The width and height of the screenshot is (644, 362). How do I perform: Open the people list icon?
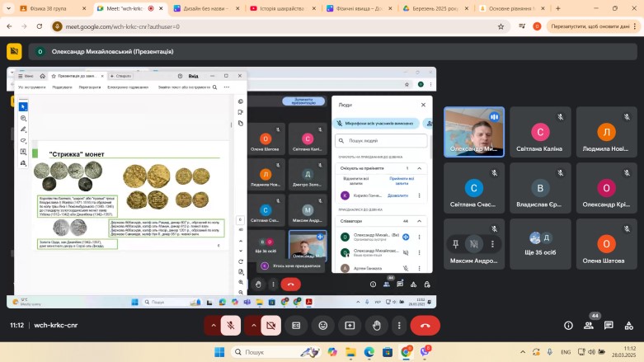pos(589,326)
